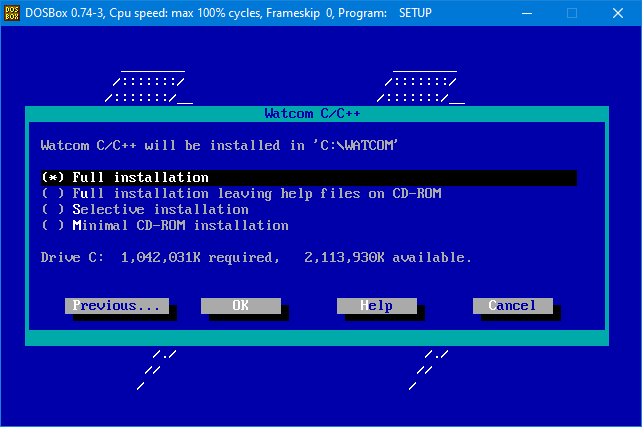Cancel the Watcom C/C++ setup
This screenshot has height=427, width=642.
pyautogui.click(x=513, y=305)
